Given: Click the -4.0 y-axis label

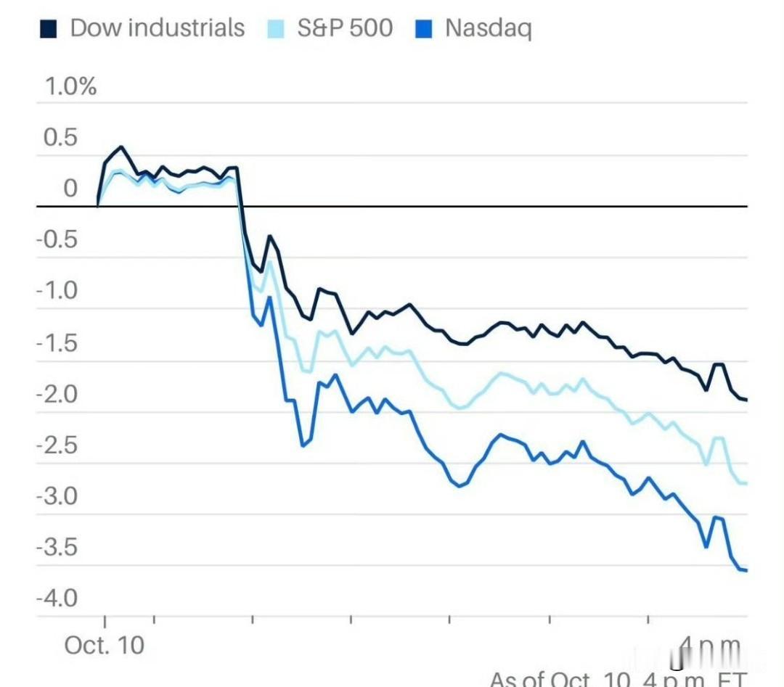Looking at the screenshot, I should point(57,599).
